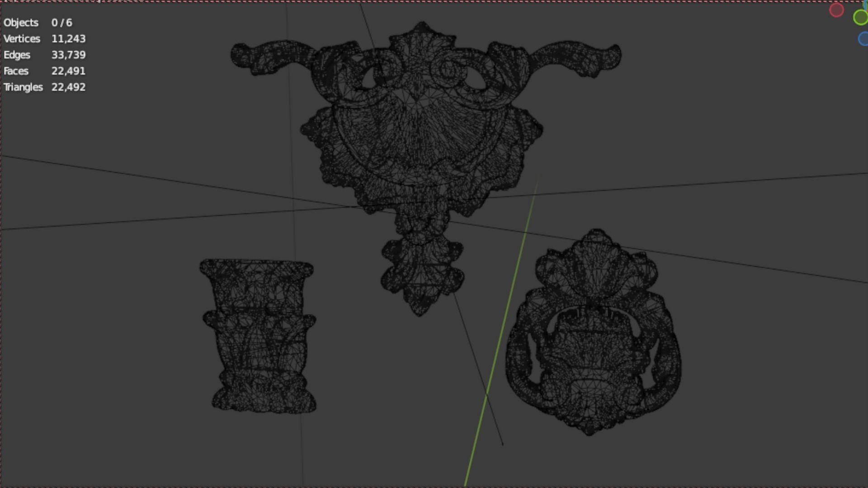Click the red X axis gizmo circle
Screen dimensions: 868x488
pyautogui.click(x=836, y=10)
